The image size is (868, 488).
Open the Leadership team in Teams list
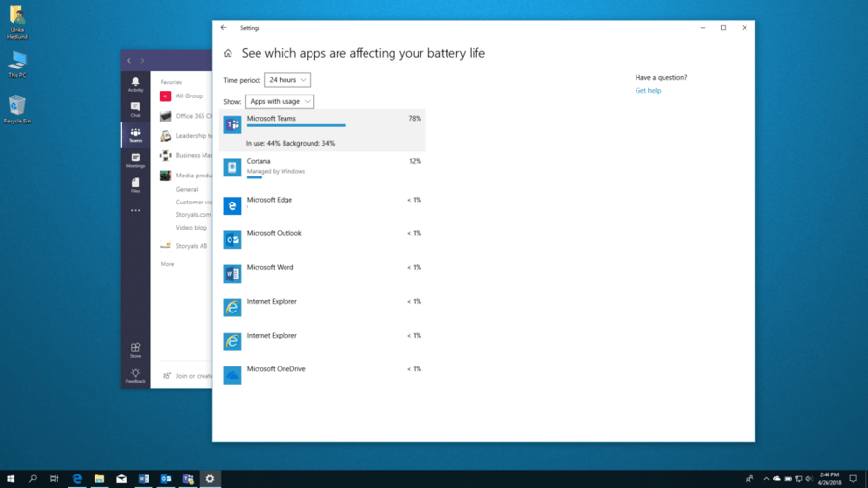click(185, 136)
